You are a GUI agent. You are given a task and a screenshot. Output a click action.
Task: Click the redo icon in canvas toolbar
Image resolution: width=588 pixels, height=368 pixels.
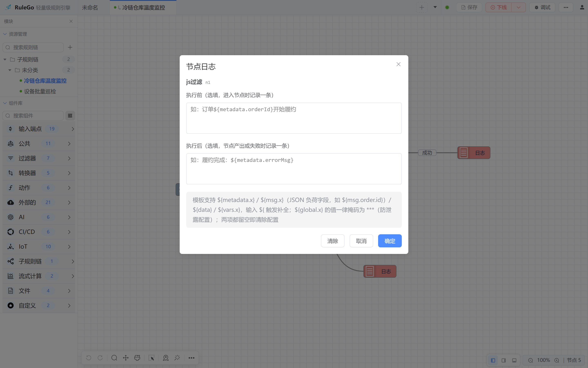100,358
